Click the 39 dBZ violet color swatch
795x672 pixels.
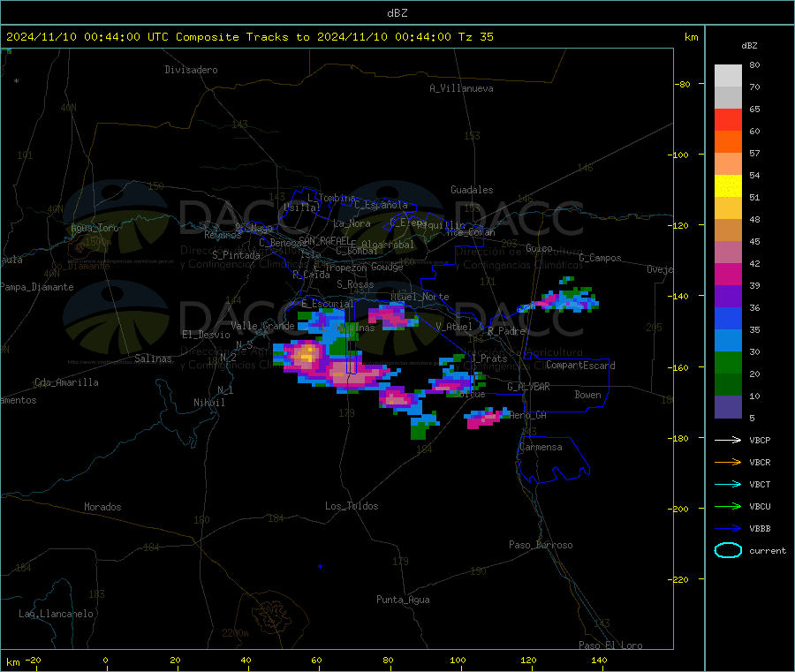point(728,297)
